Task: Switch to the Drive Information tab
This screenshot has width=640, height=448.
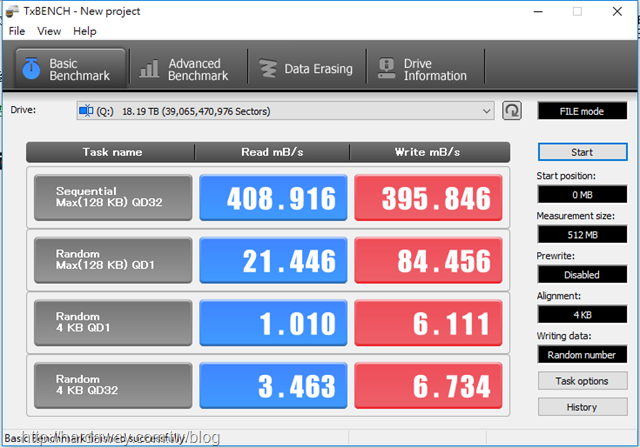Action: [x=426, y=69]
